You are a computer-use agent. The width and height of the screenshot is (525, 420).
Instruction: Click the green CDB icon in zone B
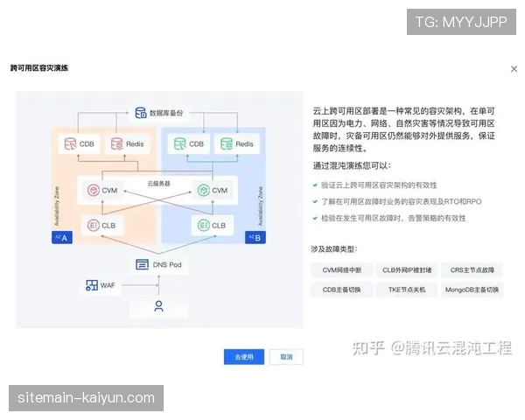click(x=179, y=144)
